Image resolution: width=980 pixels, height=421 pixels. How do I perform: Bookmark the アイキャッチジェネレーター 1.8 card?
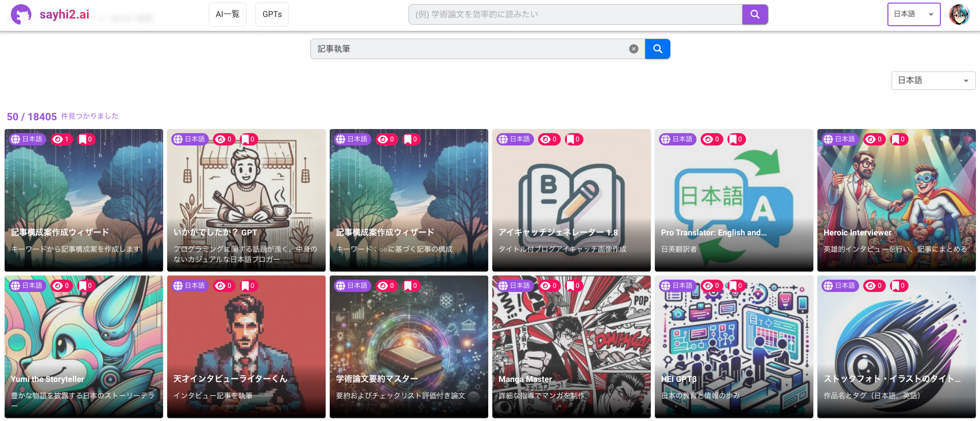(x=574, y=139)
